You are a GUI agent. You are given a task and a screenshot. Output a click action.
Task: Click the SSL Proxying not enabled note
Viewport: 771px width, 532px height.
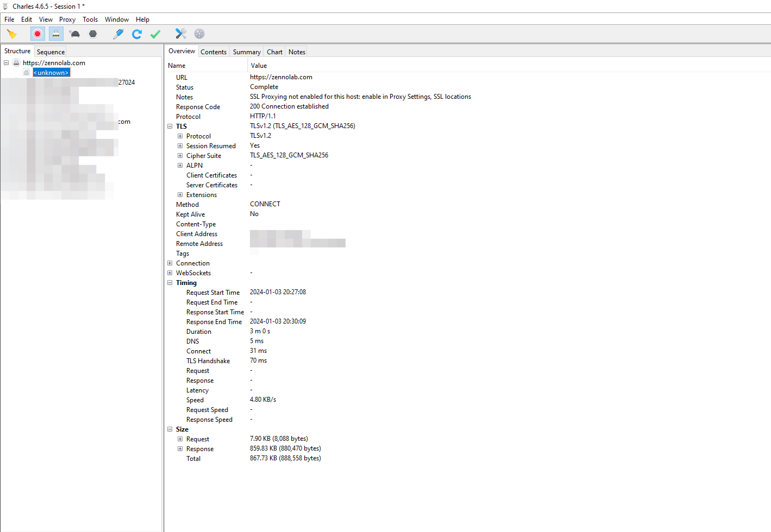pos(360,97)
